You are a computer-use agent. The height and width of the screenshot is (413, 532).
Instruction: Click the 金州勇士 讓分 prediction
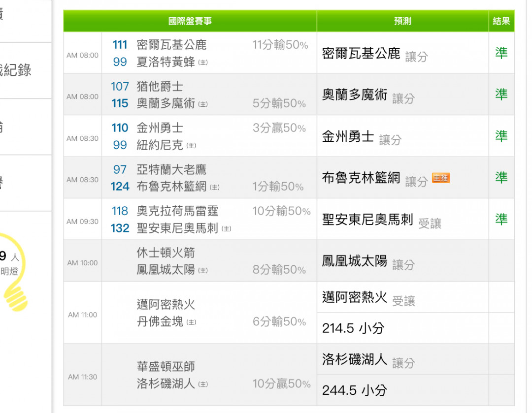coord(362,137)
